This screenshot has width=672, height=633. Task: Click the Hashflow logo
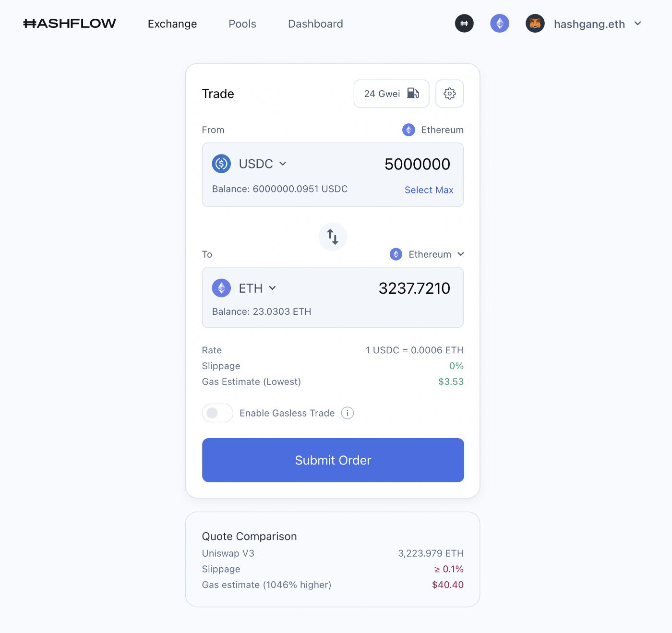coord(70,24)
